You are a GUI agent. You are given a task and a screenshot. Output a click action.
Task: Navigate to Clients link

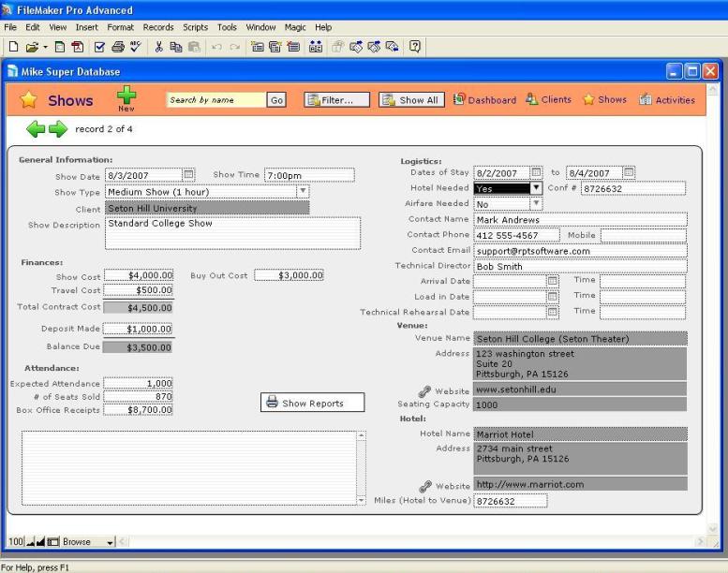(x=548, y=100)
